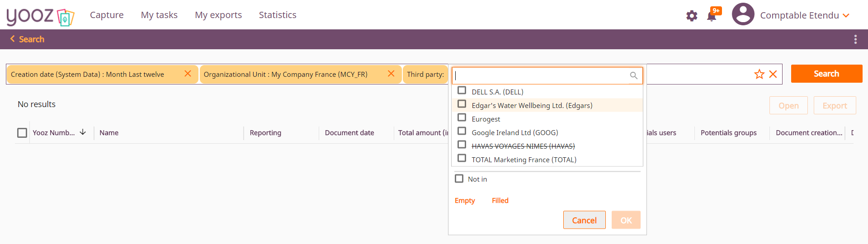Click the Search breadcrumb title
Viewport: 868px width, 244px height.
[x=32, y=39]
